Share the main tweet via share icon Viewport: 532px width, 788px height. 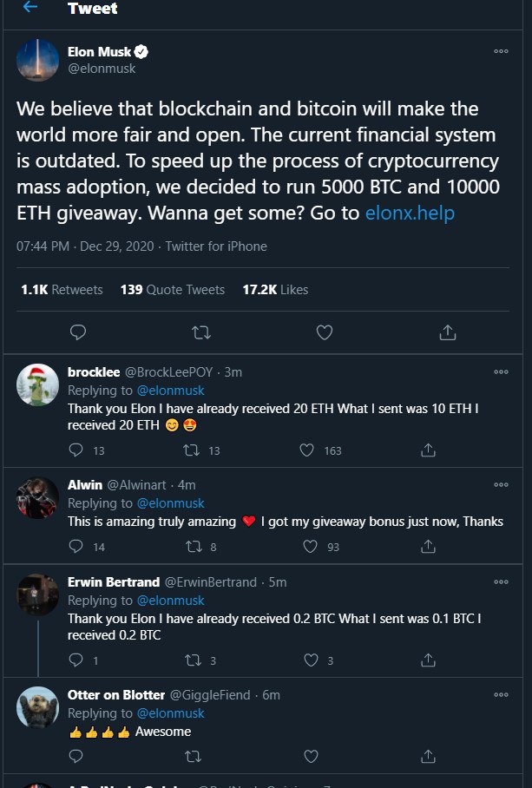(447, 332)
